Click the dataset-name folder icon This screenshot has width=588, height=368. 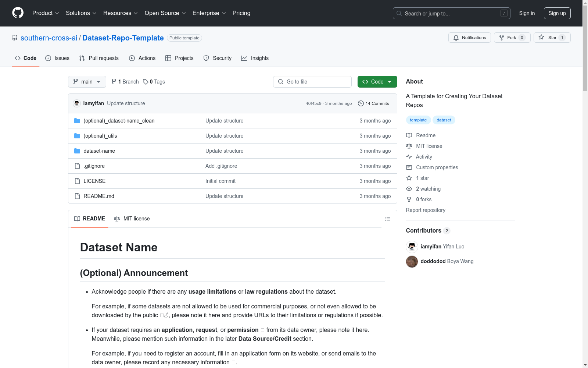(77, 151)
